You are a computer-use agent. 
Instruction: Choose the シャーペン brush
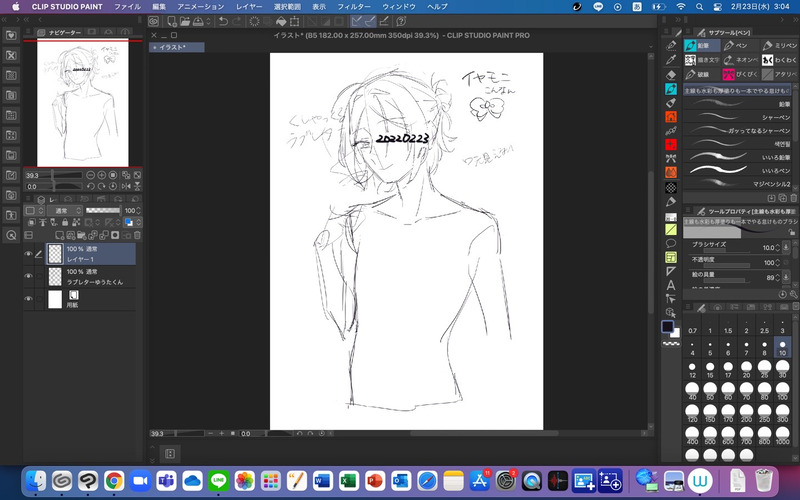pos(737,117)
